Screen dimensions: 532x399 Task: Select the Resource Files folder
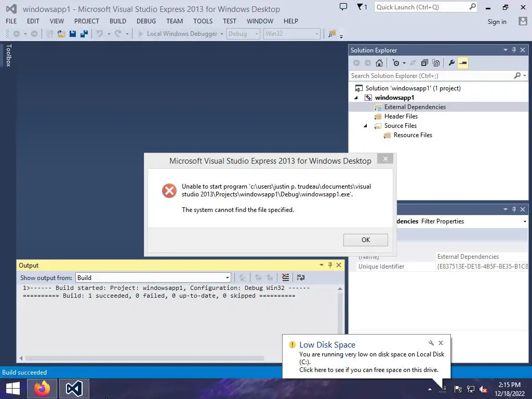(x=413, y=135)
